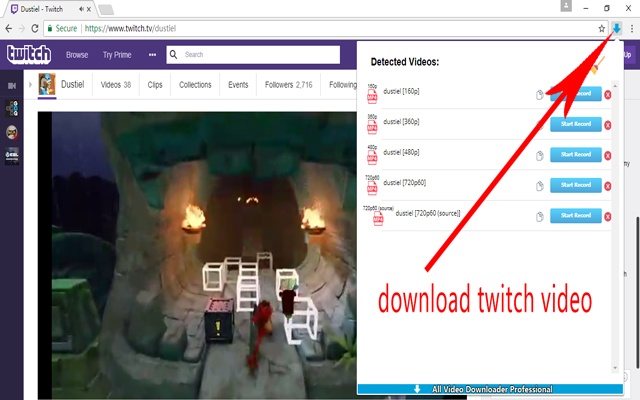Select dustiel [480p] video entry
The width and height of the screenshot is (640, 400).
(401, 152)
